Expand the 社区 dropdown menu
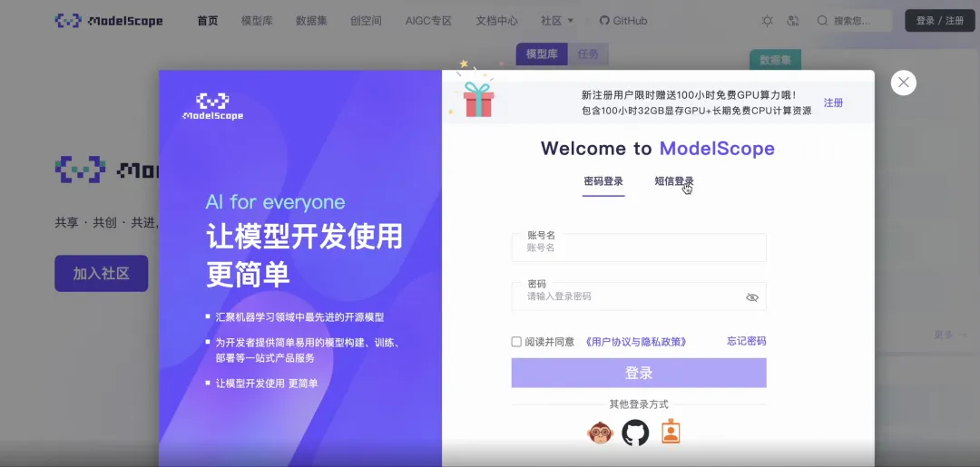980x467 pixels. tap(557, 21)
